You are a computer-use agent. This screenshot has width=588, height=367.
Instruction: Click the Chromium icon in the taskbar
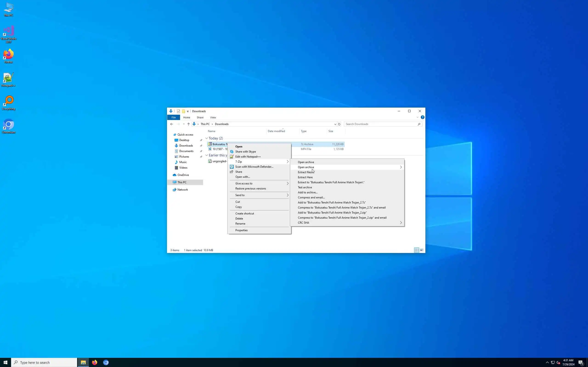pos(106,362)
